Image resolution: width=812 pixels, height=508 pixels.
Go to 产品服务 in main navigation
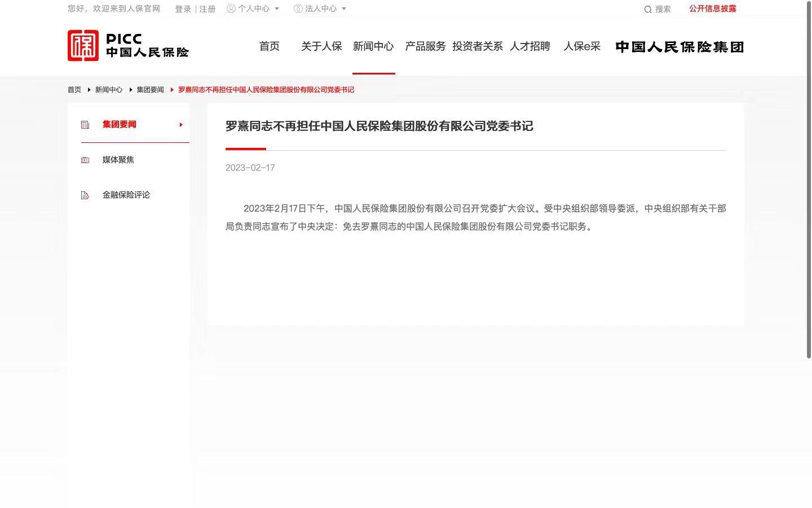425,46
